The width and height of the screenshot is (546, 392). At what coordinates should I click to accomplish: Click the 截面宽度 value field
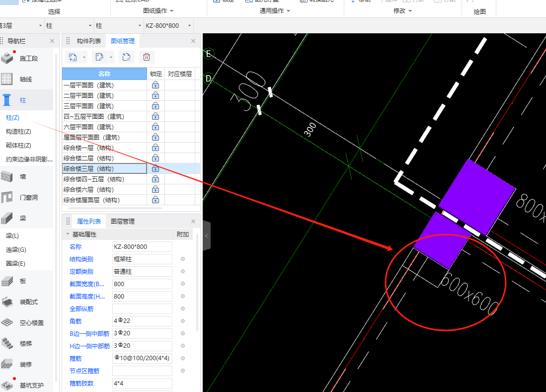tap(142, 284)
